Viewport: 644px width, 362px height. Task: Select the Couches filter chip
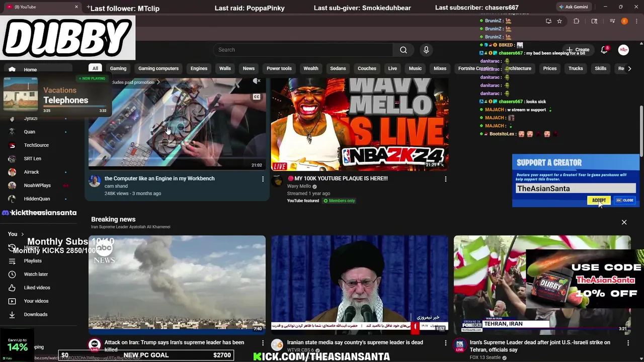(367, 68)
